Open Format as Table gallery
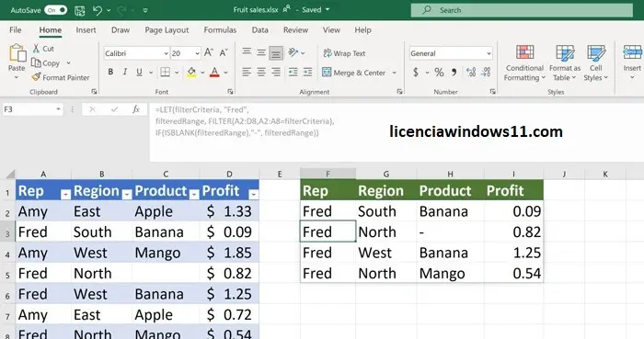The width and height of the screenshot is (644, 339). [x=565, y=63]
